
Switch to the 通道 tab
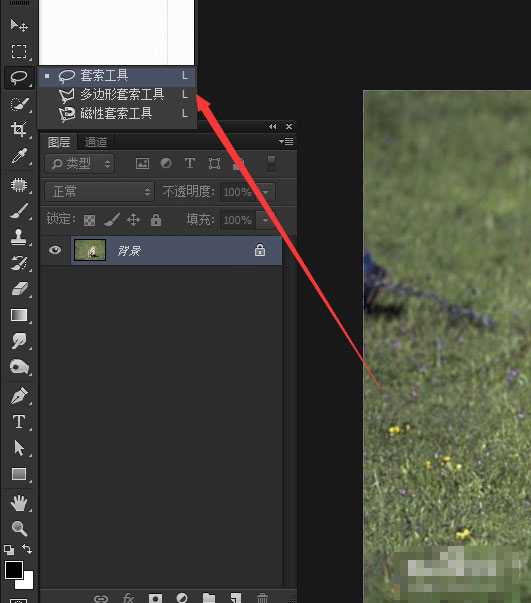click(x=96, y=142)
